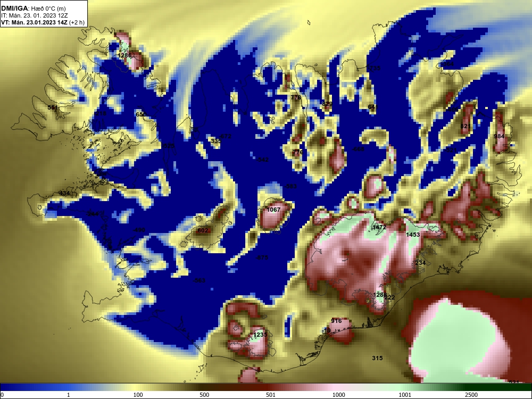This screenshot has height=399, width=532.
Task: Select the 521 value label
Action: [451, 150]
